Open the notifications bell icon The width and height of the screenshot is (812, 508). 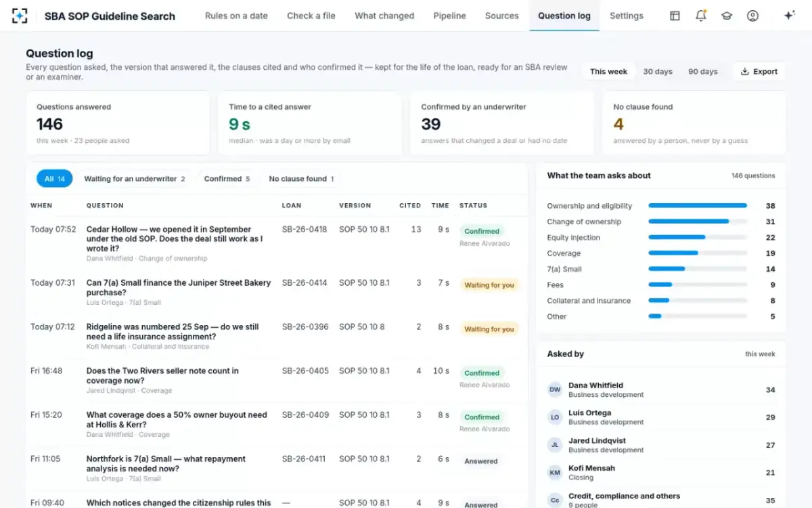(701, 16)
